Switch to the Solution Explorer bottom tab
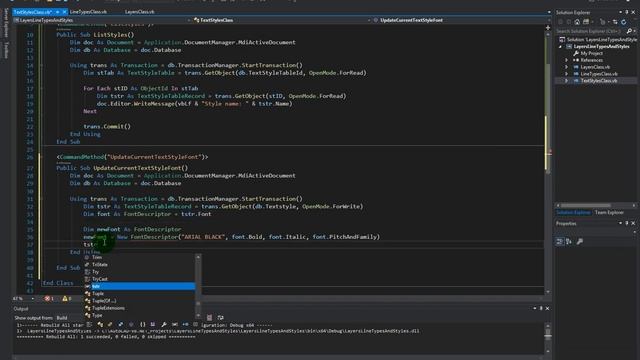 [x=573, y=212]
